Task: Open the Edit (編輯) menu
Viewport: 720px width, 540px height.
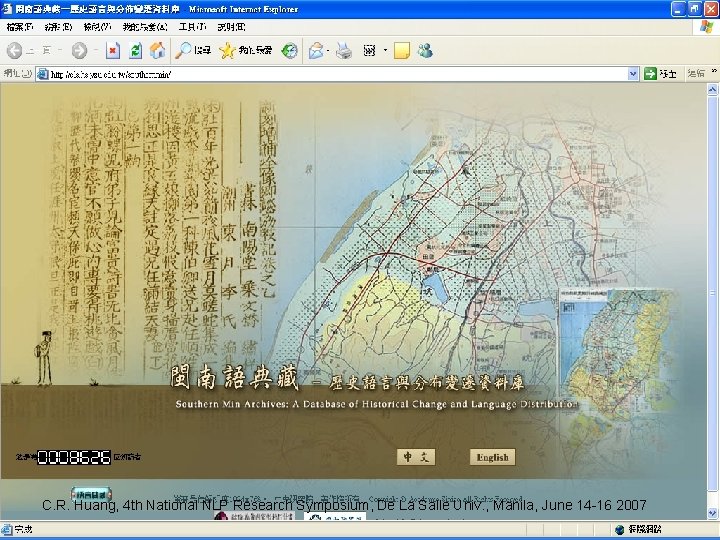Action: pyautogui.click(x=58, y=27)
